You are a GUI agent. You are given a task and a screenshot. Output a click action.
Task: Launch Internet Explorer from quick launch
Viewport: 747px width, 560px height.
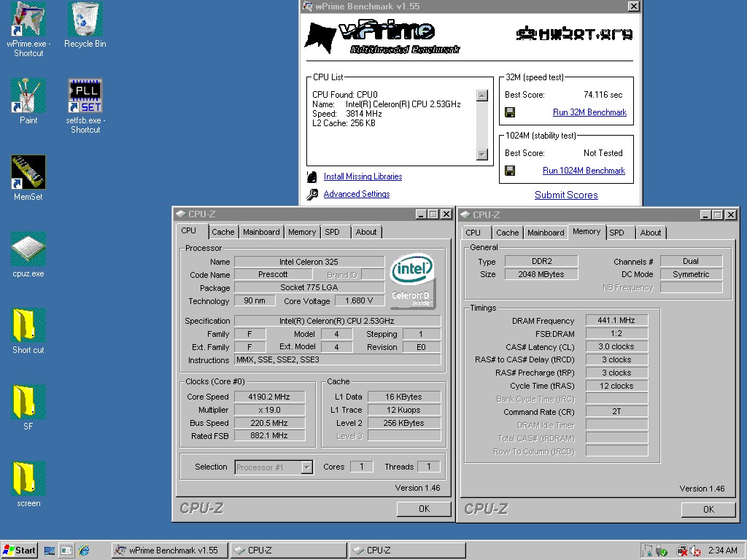coord(84,551)
